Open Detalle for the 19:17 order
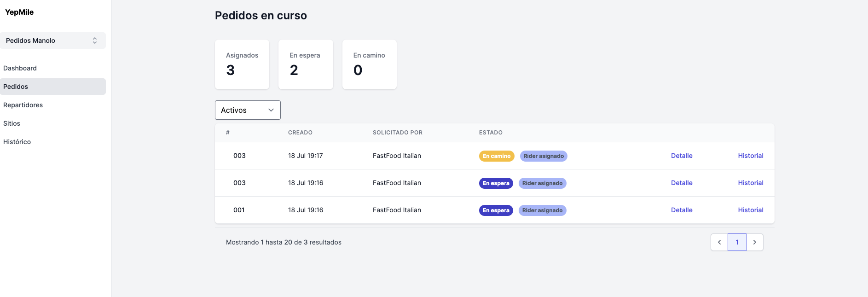Image resolution: width=868 pixels, height=297 pixels. tap(682, 156)
